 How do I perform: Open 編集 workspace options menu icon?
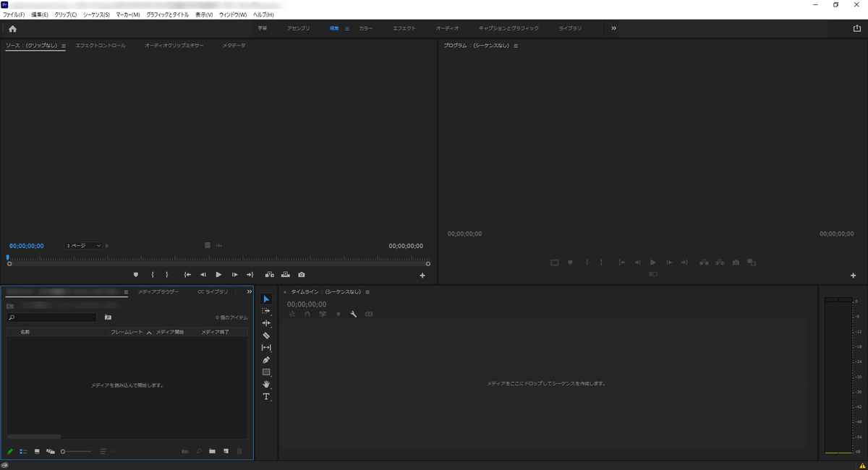click(347, 28)
